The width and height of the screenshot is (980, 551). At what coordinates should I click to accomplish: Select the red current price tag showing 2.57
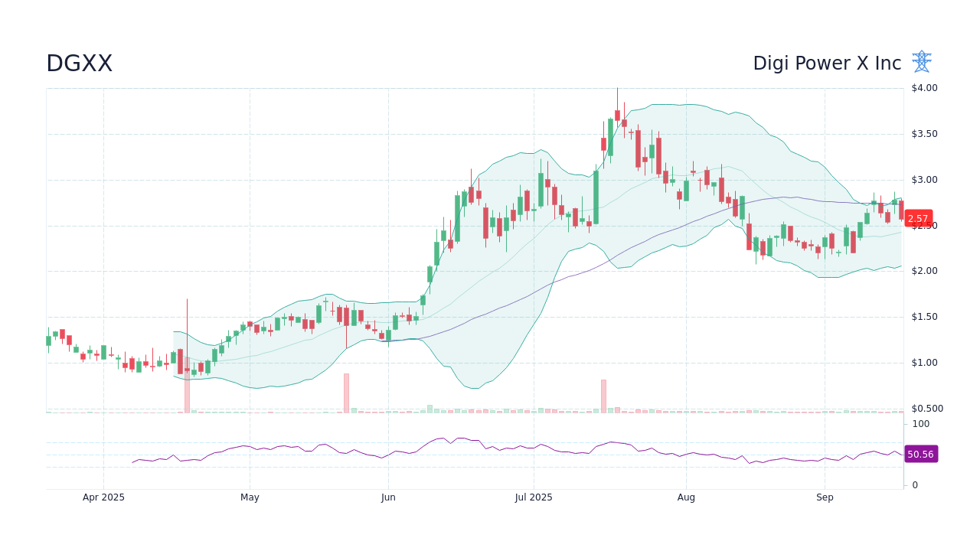[x=917, y=218]
